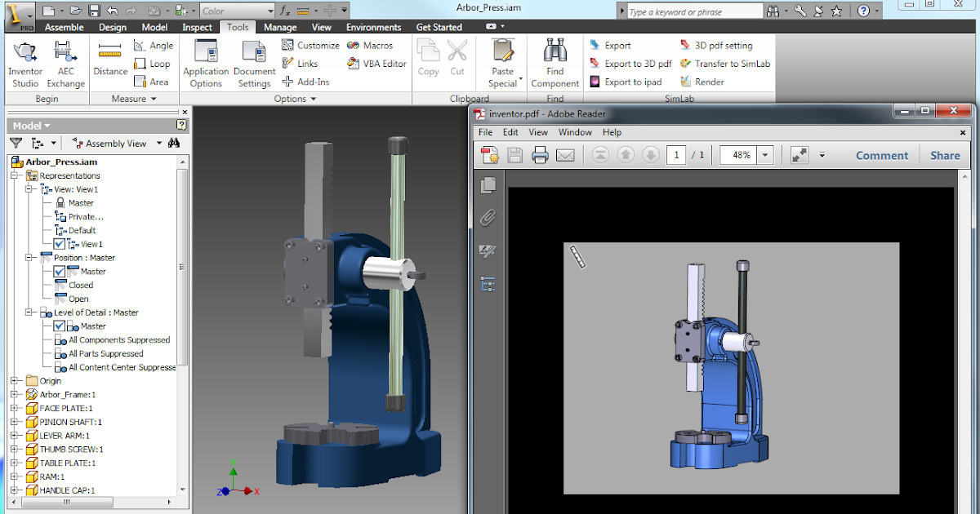The height and width of the screenshot is (514, 980).
Task: Click Undo in Inventor quick access toolbar
Action: (x=113, y=11)
